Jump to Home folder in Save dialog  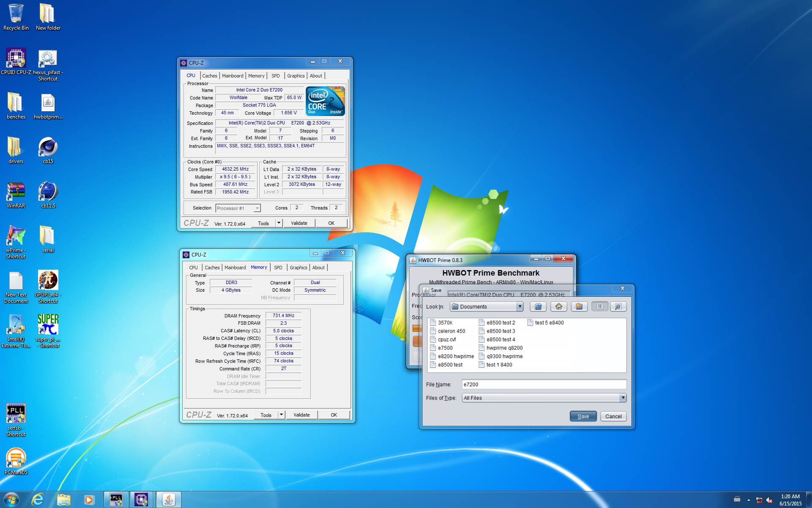coord(559,306)
